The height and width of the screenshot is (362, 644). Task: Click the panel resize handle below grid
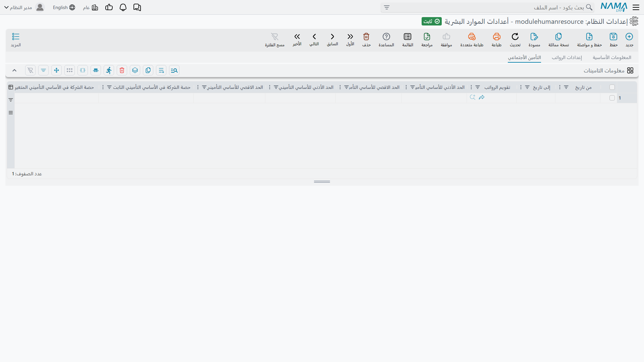(322, 182)
